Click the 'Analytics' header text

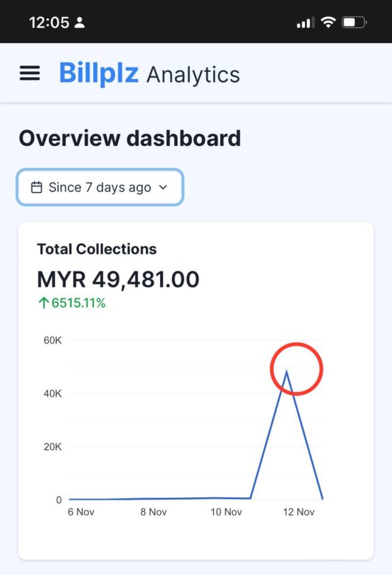point(193,75)
